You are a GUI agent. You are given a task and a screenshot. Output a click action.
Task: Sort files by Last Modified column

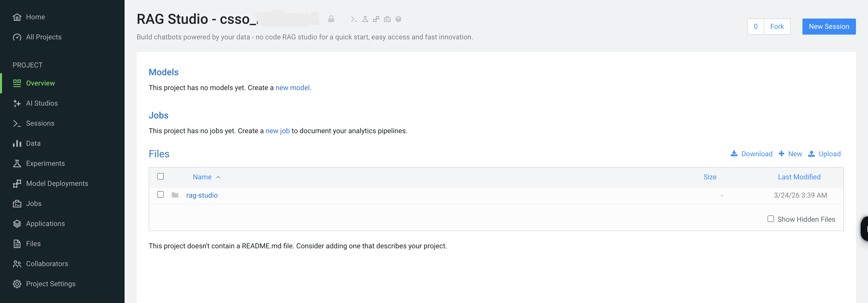[799, 177]
